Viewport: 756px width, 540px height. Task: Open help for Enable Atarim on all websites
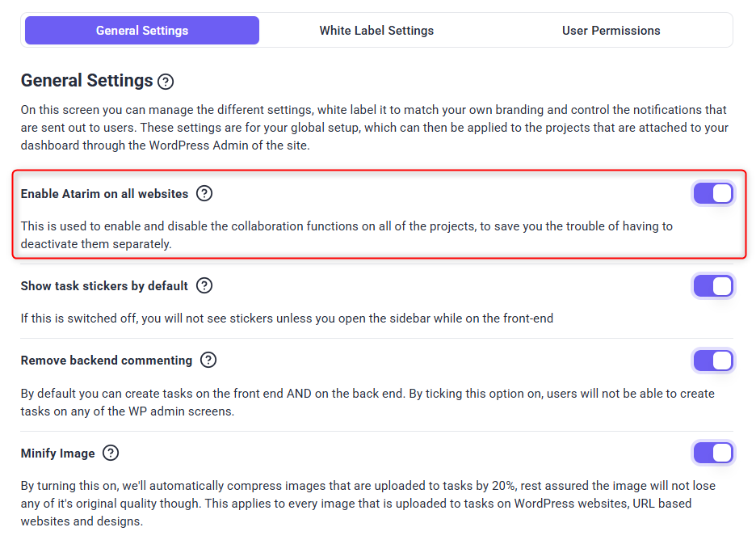[x=204, y=194]
